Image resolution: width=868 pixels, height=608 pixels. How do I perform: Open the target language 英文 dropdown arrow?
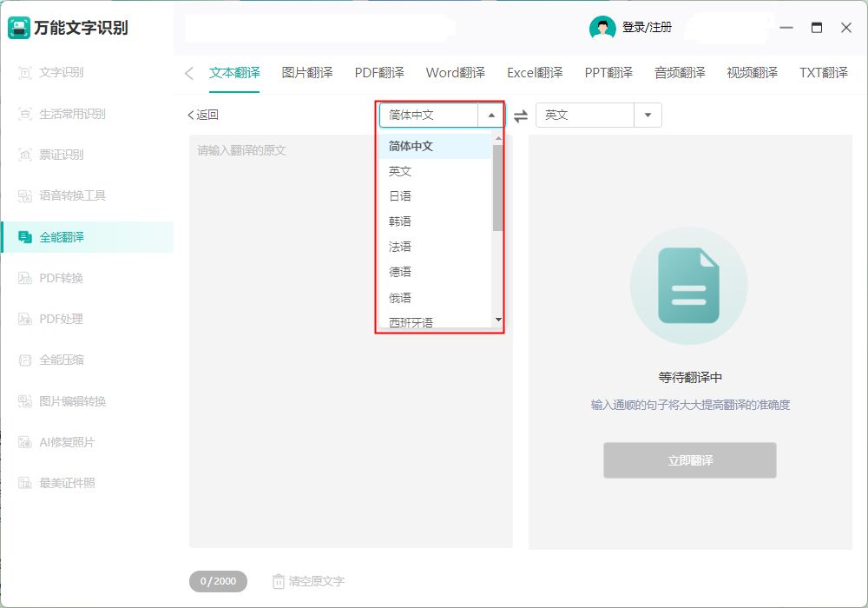coord(648,116)
